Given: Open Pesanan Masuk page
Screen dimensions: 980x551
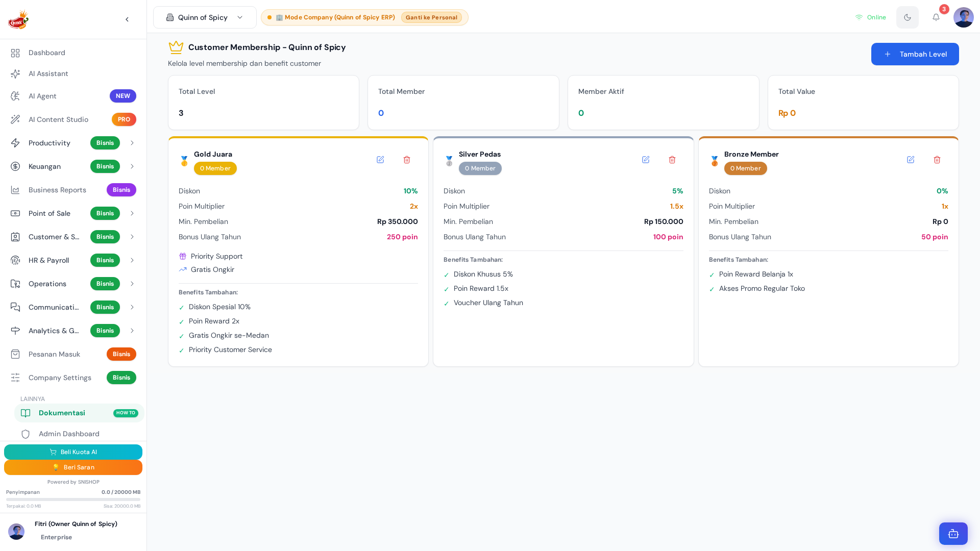Looking at the screenshot, I should (73, 354).
